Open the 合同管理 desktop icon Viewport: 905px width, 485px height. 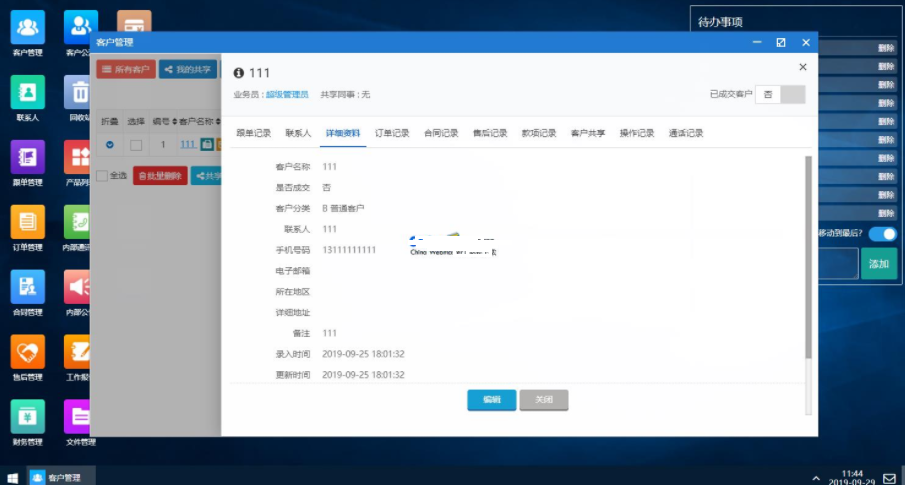click(x=27, y=286)
